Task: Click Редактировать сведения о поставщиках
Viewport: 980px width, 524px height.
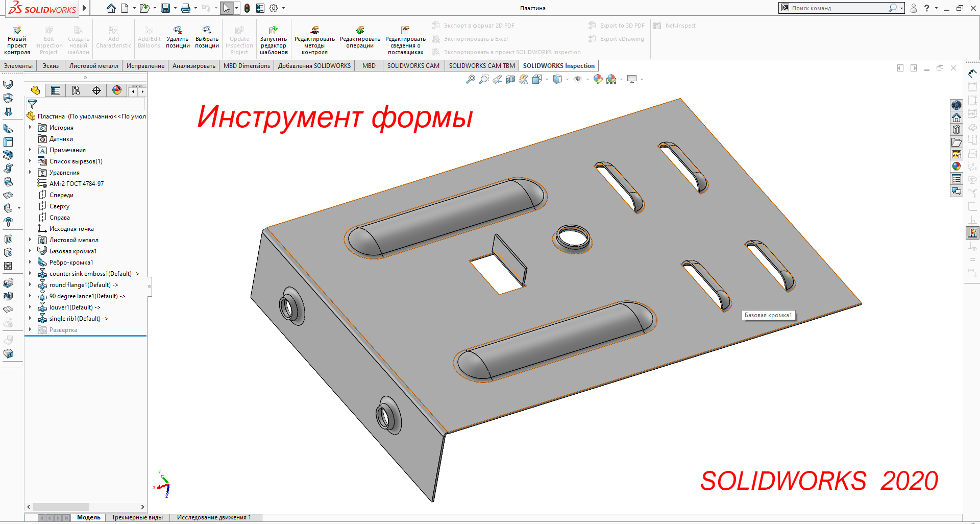Action: [405, 40]
